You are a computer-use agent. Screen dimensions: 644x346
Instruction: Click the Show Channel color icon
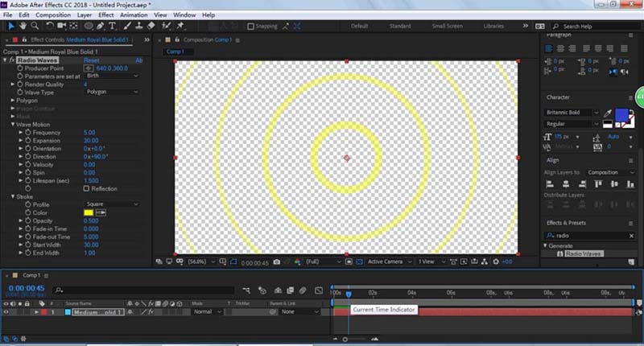297,262
